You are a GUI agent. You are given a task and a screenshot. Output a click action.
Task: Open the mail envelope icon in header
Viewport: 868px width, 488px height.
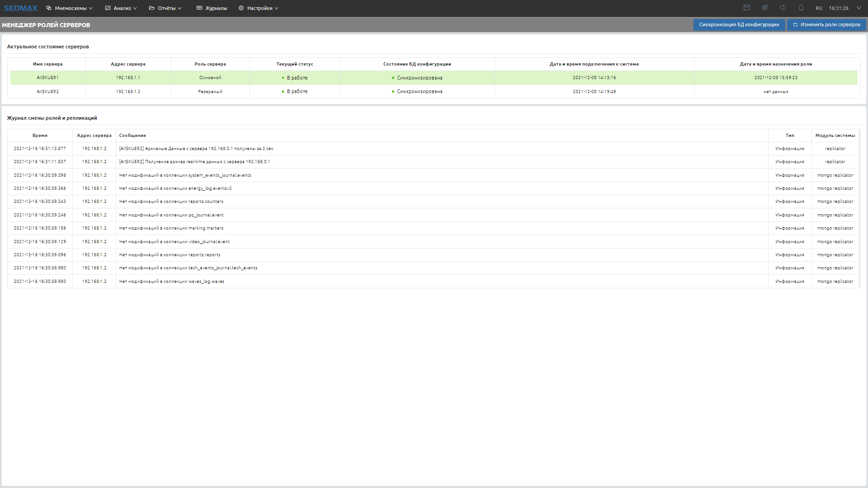[x=747, y=8]
